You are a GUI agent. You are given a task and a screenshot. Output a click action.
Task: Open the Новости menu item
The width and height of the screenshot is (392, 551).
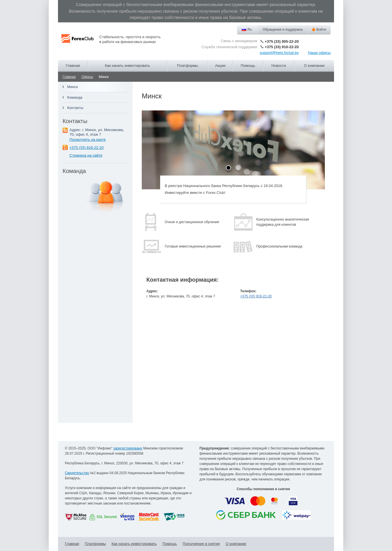coord(279,66)
